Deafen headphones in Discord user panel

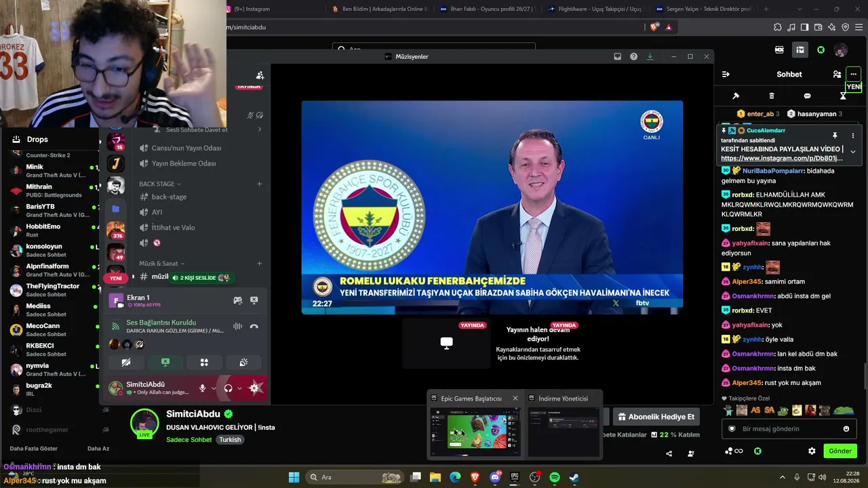[229, 388]
